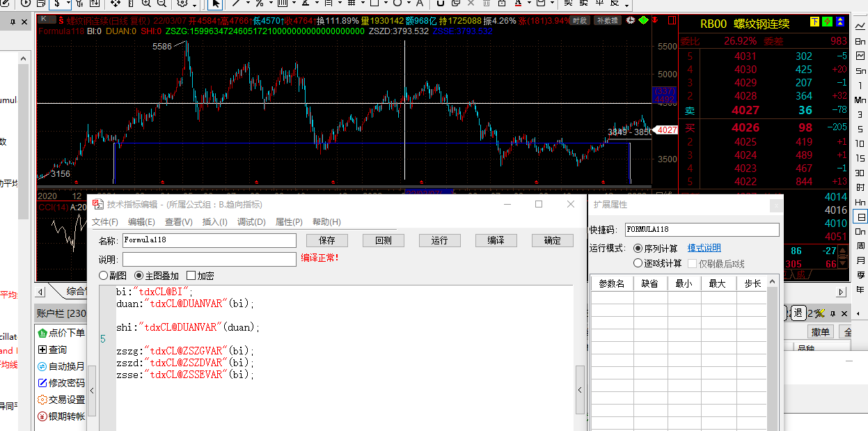Switch to Mn period in sidebar
Image resolution: width=868 pixels, height=431 pixels.
point(861,100)
